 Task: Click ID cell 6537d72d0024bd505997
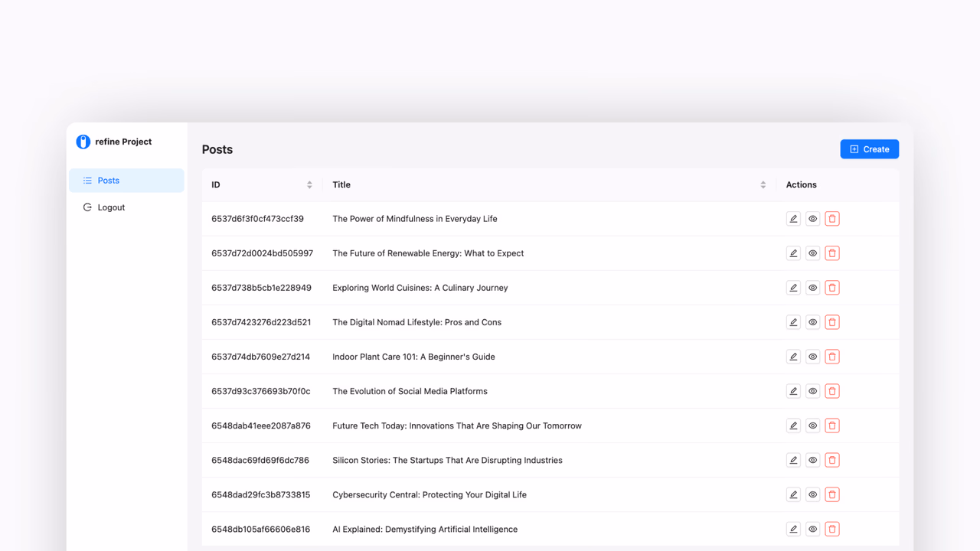click(x=263, y=253)
